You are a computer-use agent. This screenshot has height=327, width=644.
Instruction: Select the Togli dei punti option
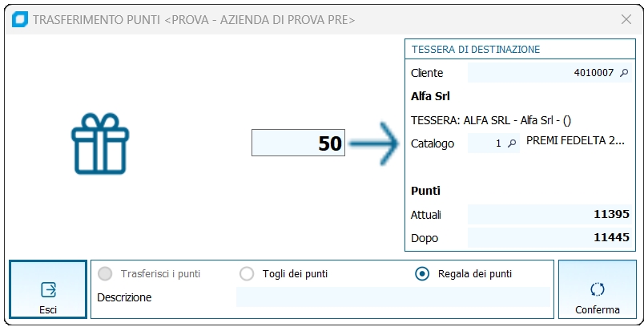tap(248, 274)
